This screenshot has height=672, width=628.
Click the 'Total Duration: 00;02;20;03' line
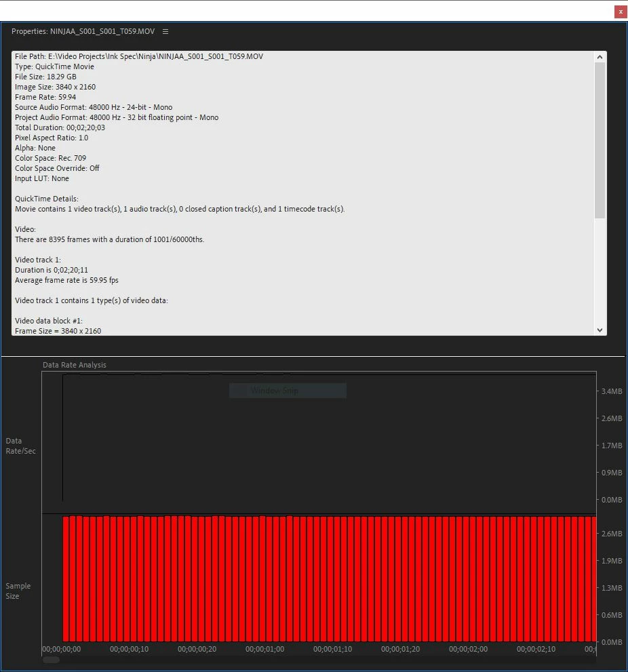click(x=60, y=127)
